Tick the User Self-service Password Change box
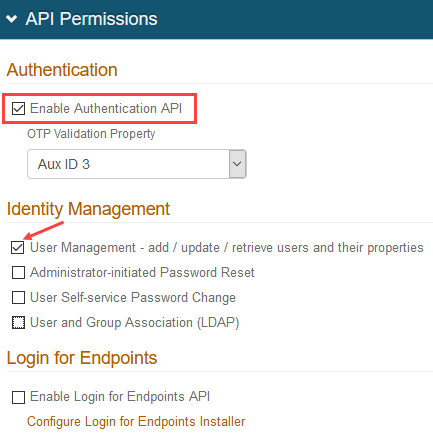This screenshot has width=433, height=443. click(18, 298)
